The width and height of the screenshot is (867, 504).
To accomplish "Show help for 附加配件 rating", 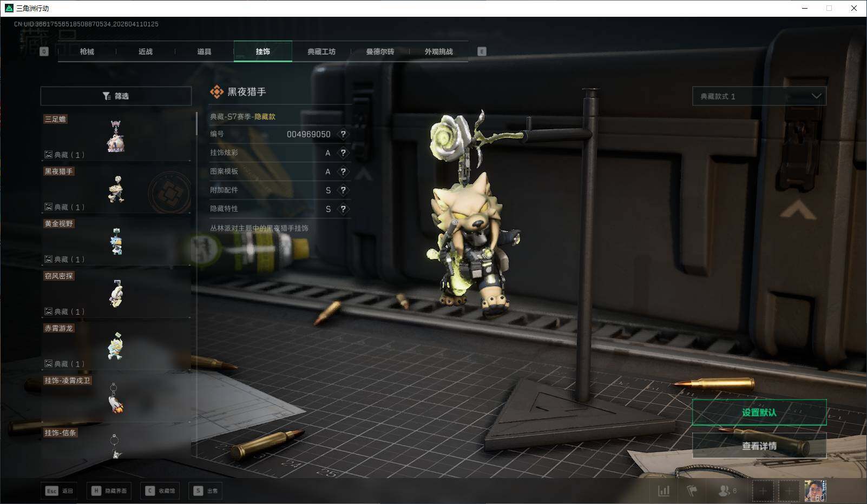I will click(x=343, y=190).
